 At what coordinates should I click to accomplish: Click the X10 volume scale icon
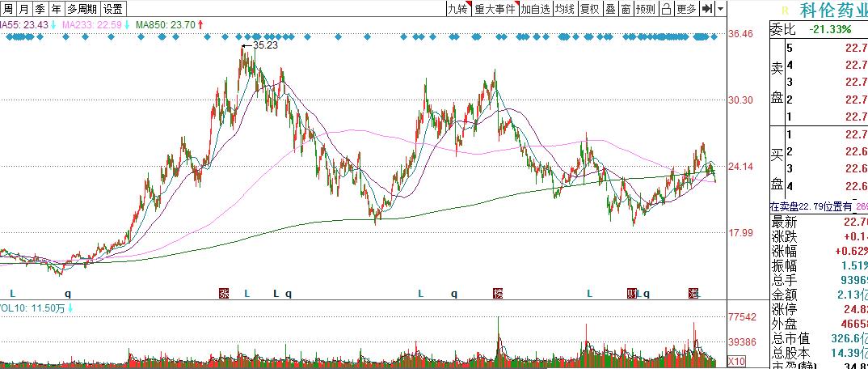[x=736, y=361]
